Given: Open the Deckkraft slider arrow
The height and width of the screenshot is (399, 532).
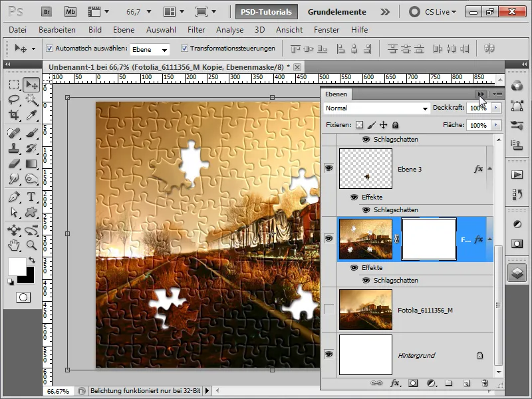Looking at the screenshot, I should pyautogui.click(x=495, y=108).
